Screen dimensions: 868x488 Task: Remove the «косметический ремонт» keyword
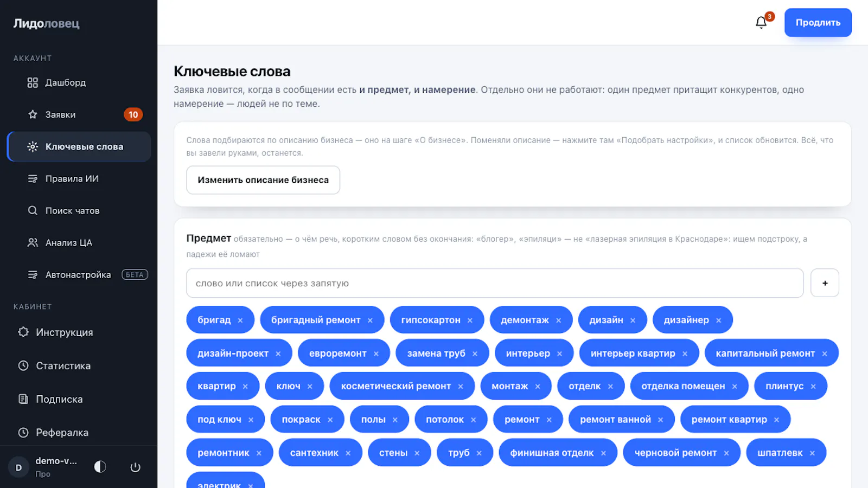[x=461, y=387]
